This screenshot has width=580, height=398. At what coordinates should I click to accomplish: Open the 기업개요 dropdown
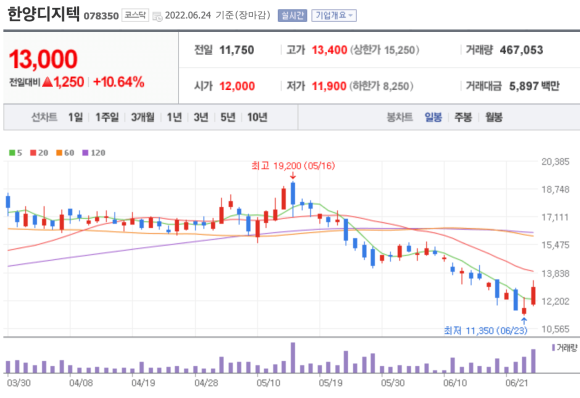(x=334, y=16)
